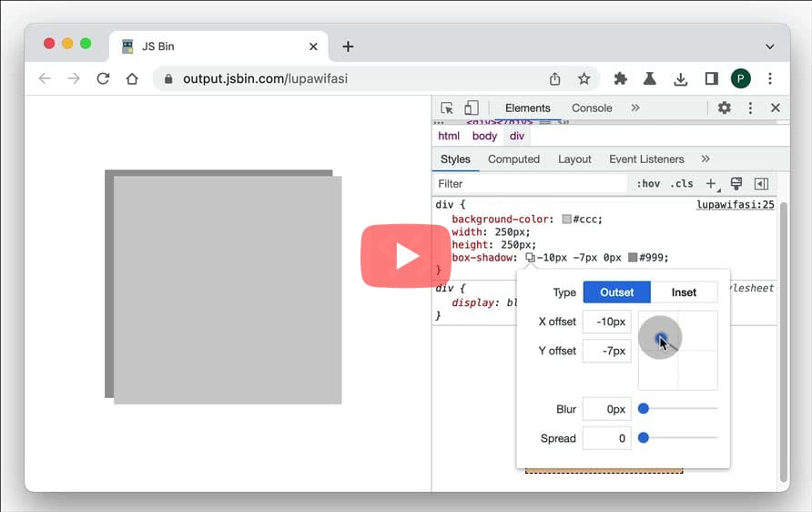Open DevTools settings gear
This screenshot has height=512, width=812.
(724, 108)
